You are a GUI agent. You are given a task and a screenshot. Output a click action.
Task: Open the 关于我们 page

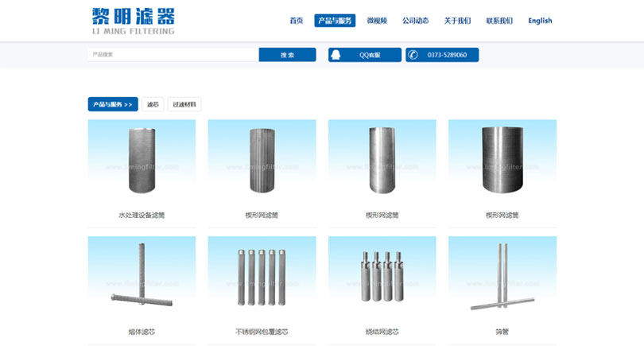[x=457, y=21]
